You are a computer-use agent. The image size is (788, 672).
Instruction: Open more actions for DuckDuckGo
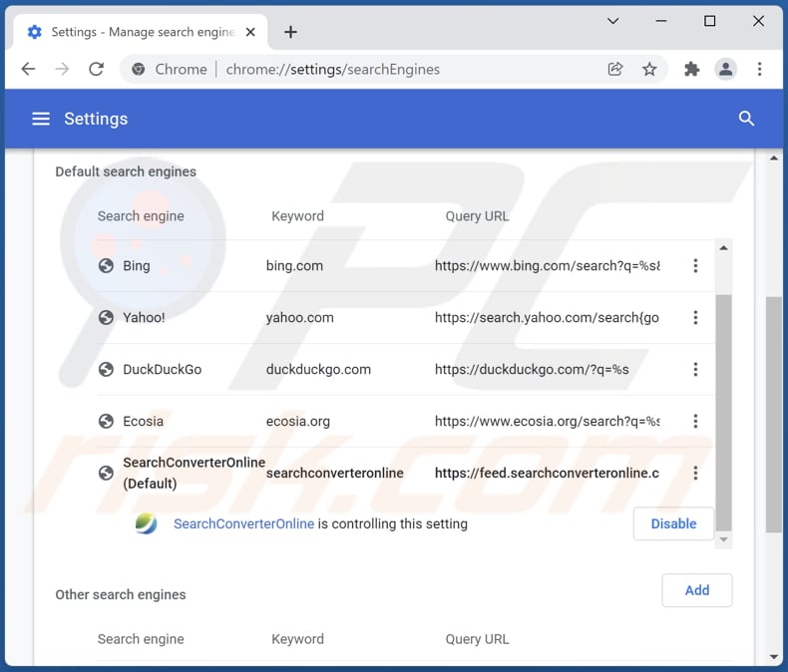point(695,369)
